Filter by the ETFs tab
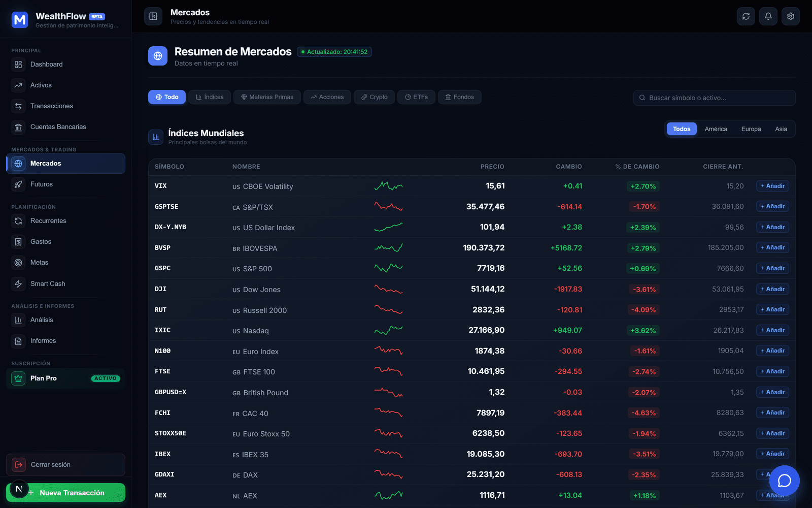The width and height of the screenshot is (812, 508). pos(416,97)
